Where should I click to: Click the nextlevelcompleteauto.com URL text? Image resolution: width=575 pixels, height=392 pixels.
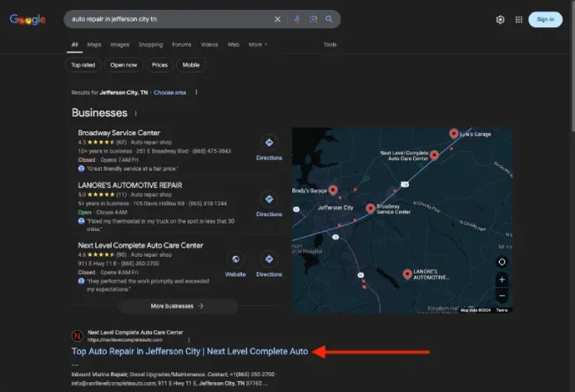[x=125, y=340]
